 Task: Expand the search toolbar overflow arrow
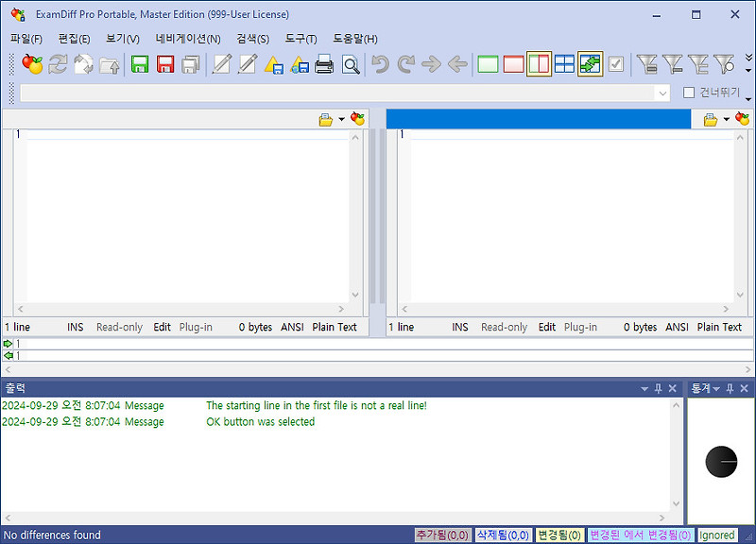[x=748, y=99]
